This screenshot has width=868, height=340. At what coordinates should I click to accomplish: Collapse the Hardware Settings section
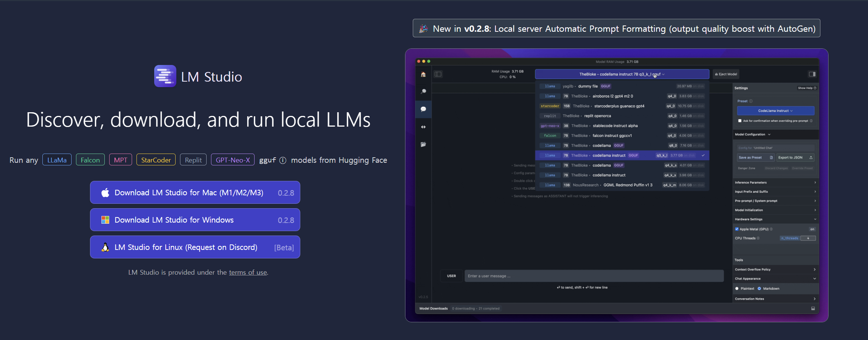point(775,219)
